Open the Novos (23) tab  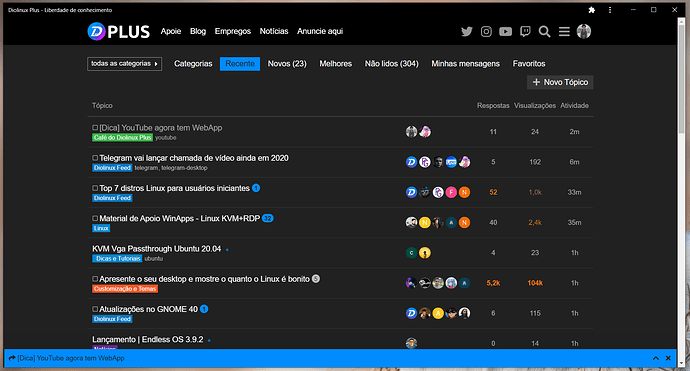point(287,64)
